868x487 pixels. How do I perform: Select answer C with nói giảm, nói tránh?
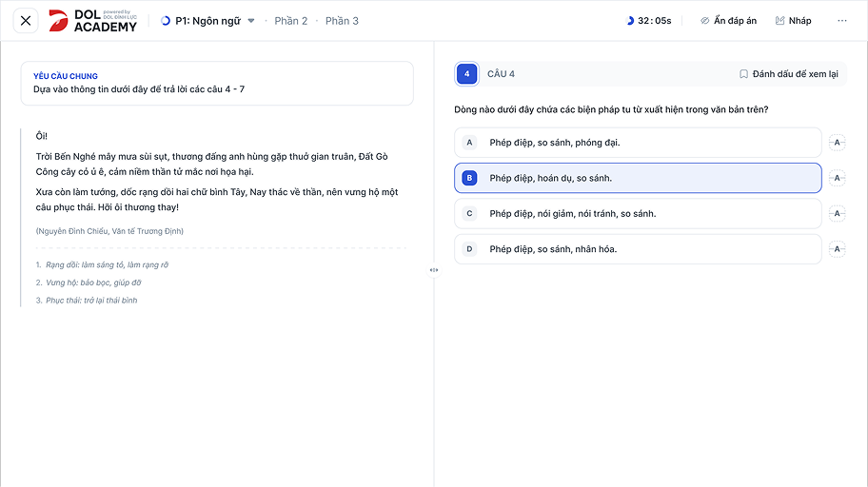637,214
